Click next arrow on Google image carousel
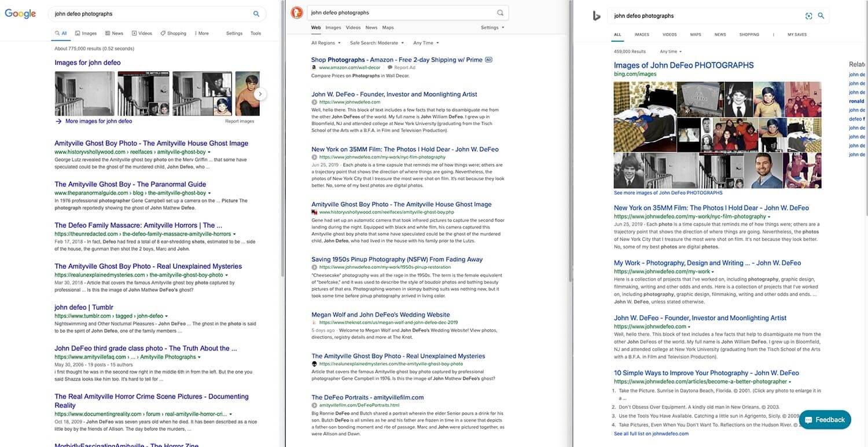868x447 pixels. 260,94
